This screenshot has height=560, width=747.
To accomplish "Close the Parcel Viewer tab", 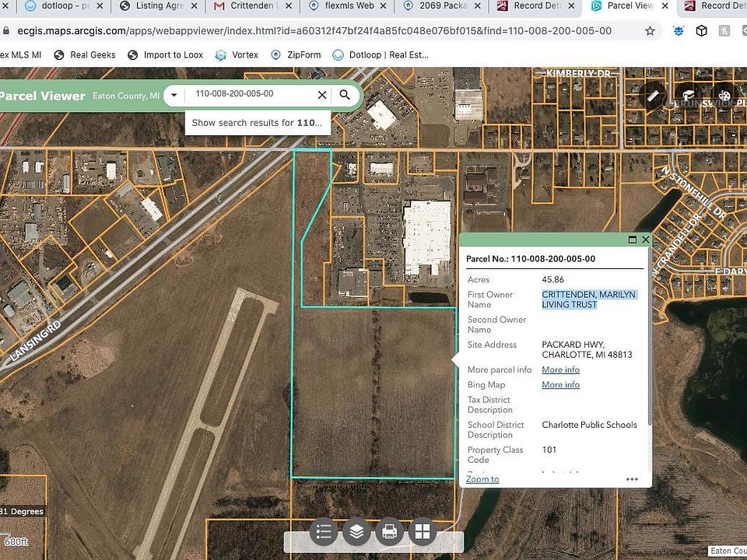I will pos(665,6).
